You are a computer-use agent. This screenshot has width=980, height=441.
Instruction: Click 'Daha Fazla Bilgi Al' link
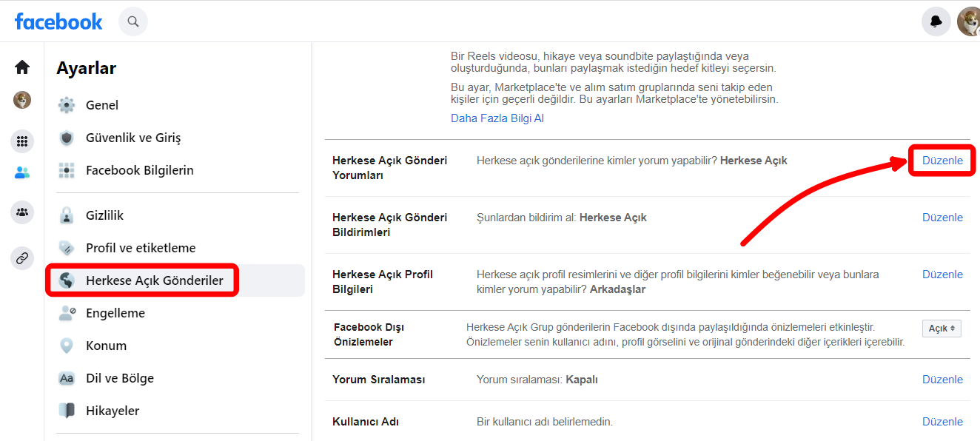(x=497, y=118)
